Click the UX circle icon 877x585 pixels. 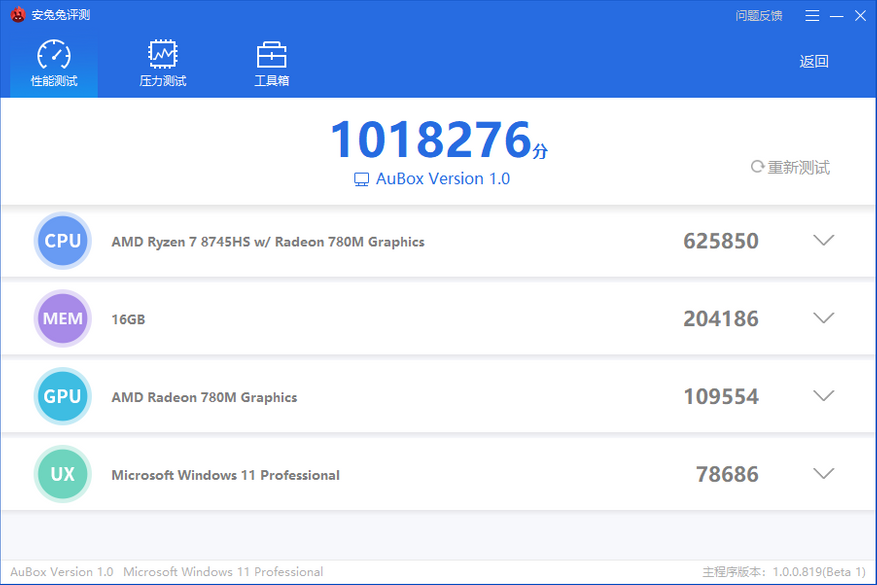pos(63,474)
